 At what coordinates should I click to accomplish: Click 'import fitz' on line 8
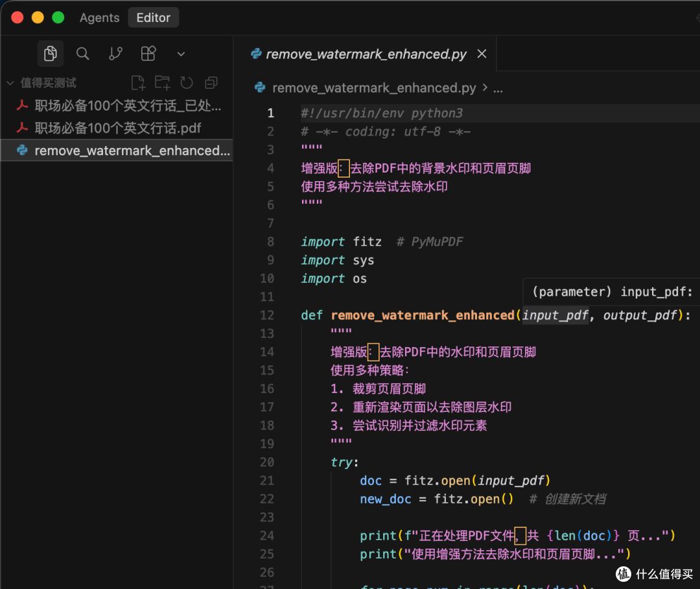coord(342,242)
